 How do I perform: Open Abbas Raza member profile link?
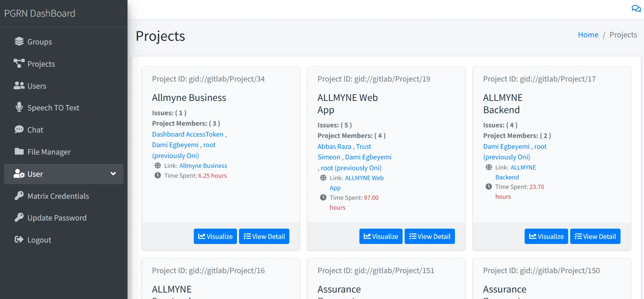click(x=334, y=146)
